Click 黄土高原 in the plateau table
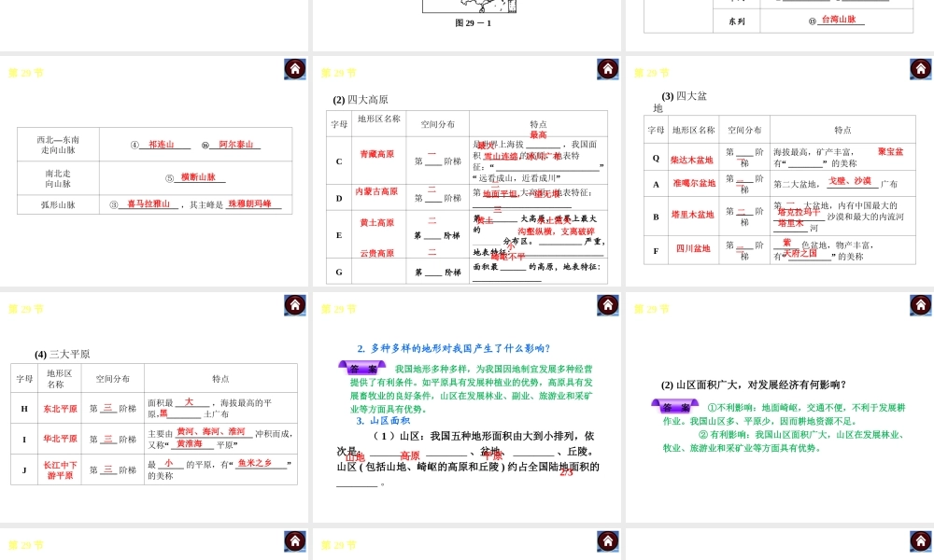 377,222
